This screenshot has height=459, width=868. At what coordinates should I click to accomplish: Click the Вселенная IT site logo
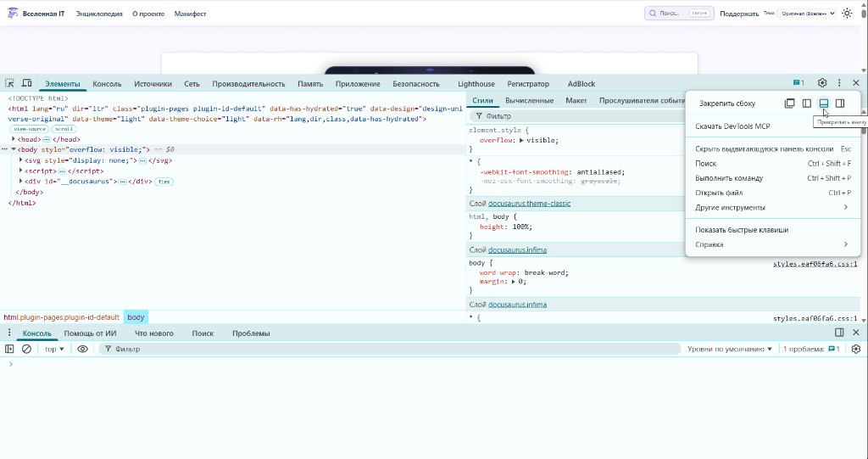point(36,14)
